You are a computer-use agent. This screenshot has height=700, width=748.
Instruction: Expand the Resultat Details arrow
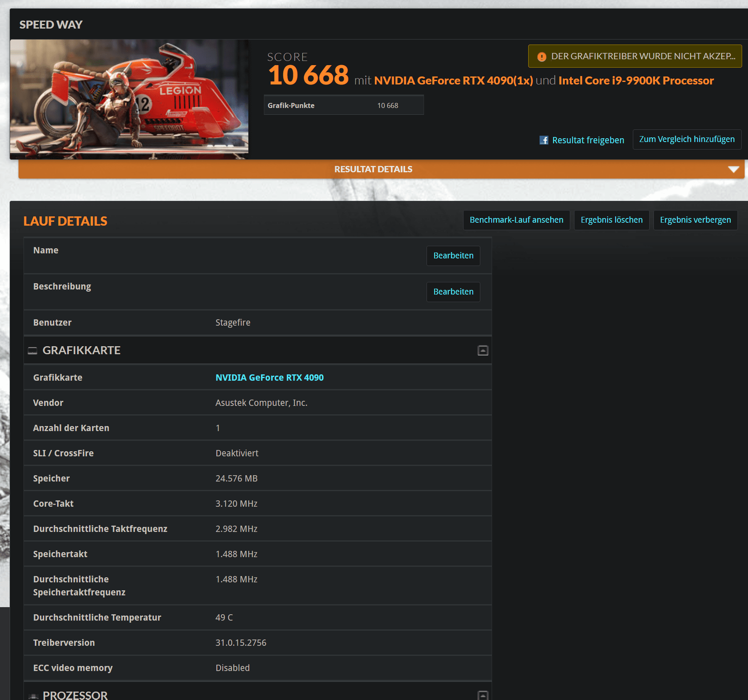[733, 169]
